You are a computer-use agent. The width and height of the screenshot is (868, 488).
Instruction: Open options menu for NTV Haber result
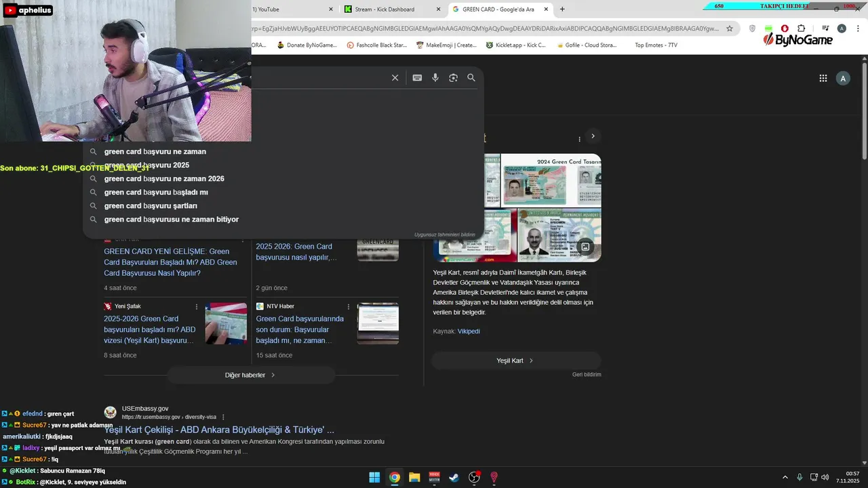point(349,306)
